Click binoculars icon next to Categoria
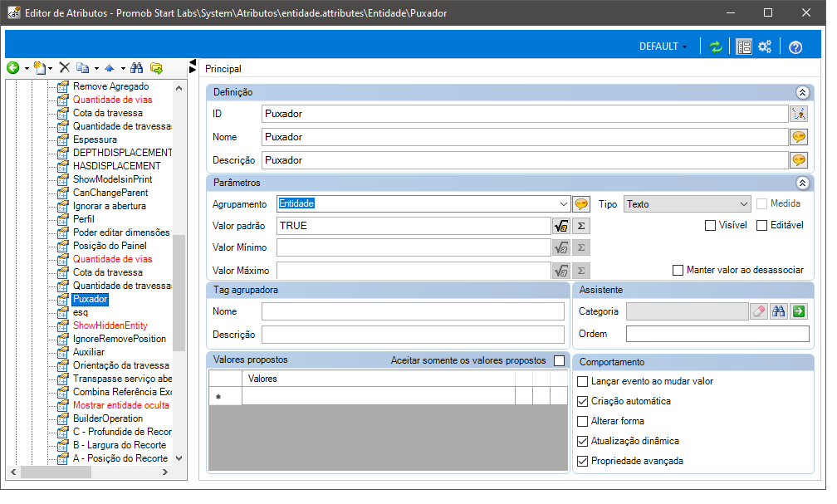The image size is (837, 504). point(779,311)
